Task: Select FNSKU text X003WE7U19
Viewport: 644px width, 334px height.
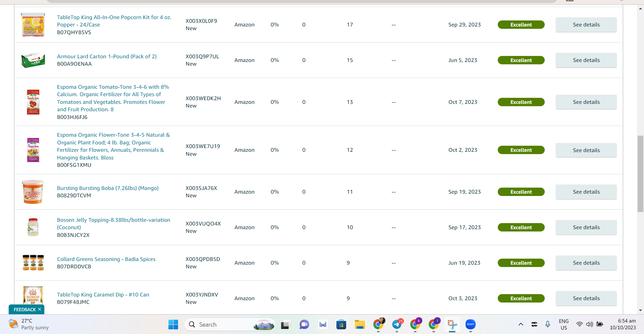Action: click(203, 146)
